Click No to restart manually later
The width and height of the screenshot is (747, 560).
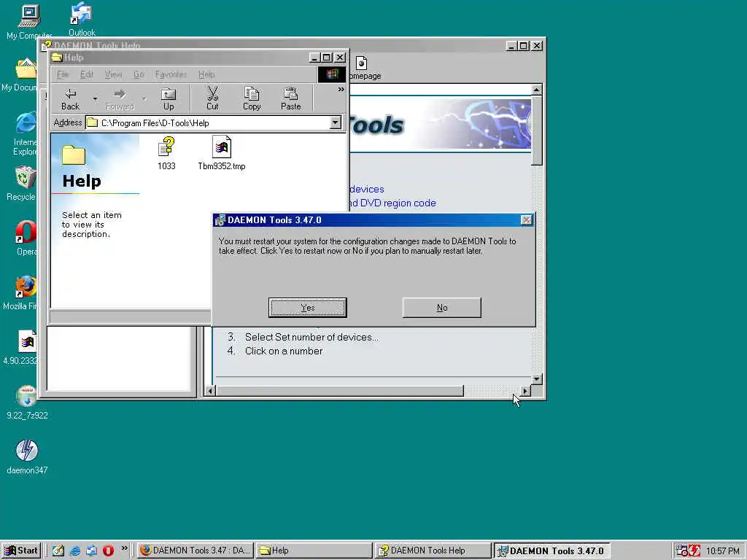click(441, 308)
